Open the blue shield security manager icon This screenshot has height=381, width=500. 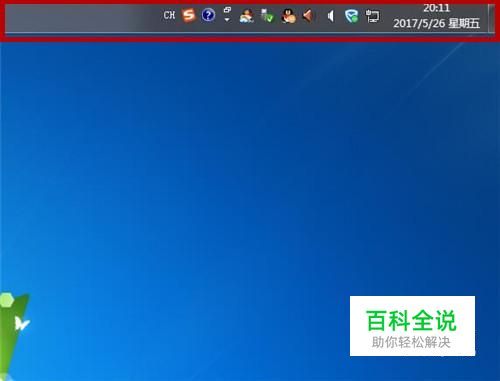[x=351, y=16]
